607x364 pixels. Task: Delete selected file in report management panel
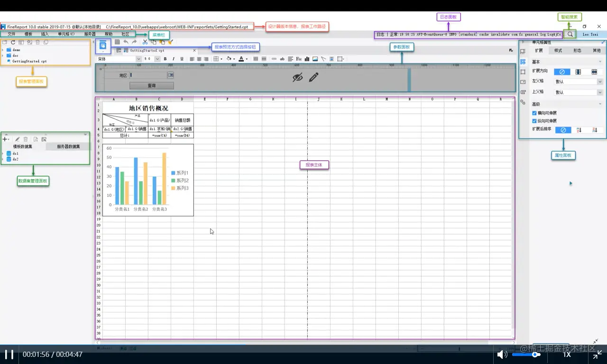pos(37,42)
